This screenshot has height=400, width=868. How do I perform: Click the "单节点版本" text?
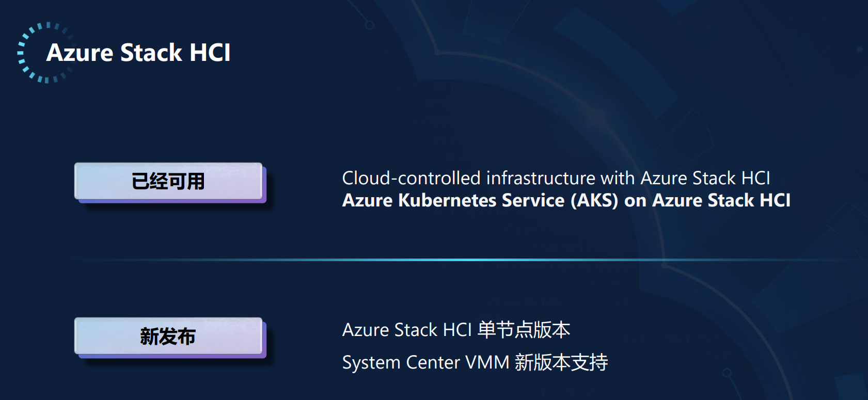pyautogui.click(x=524, y=330)
